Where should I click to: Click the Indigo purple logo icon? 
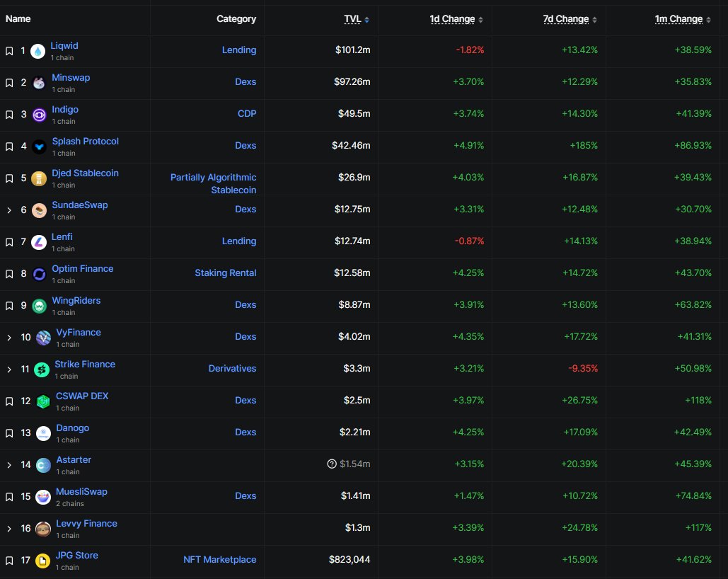tap(39, 115)
